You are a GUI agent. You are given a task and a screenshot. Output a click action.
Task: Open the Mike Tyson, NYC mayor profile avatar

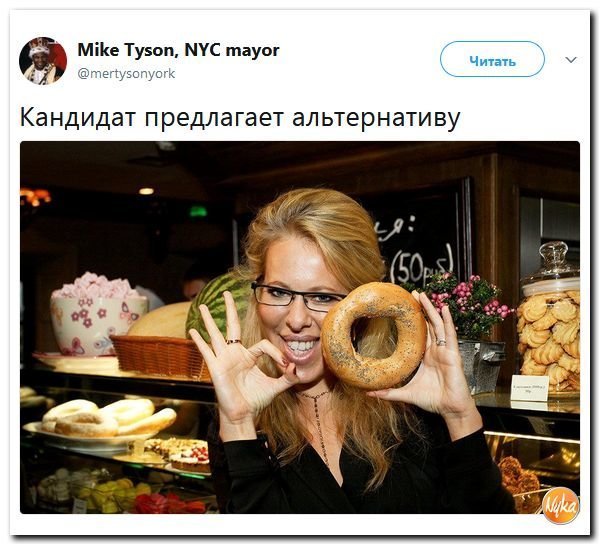click(43, 61)
